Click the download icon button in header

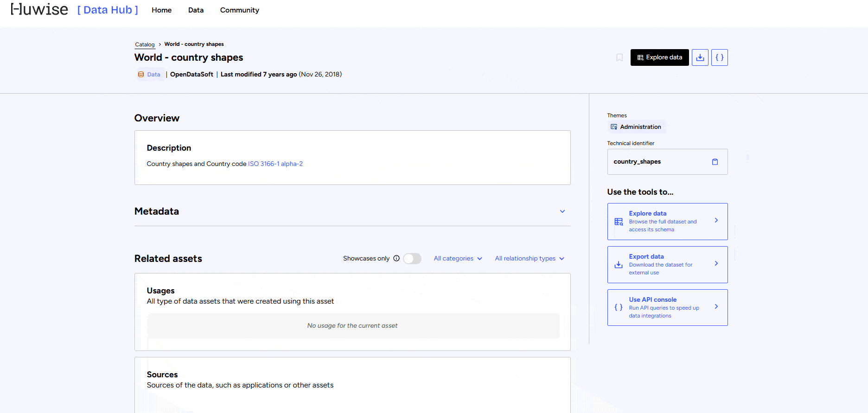pyautogui.click(x=700, y=57)
